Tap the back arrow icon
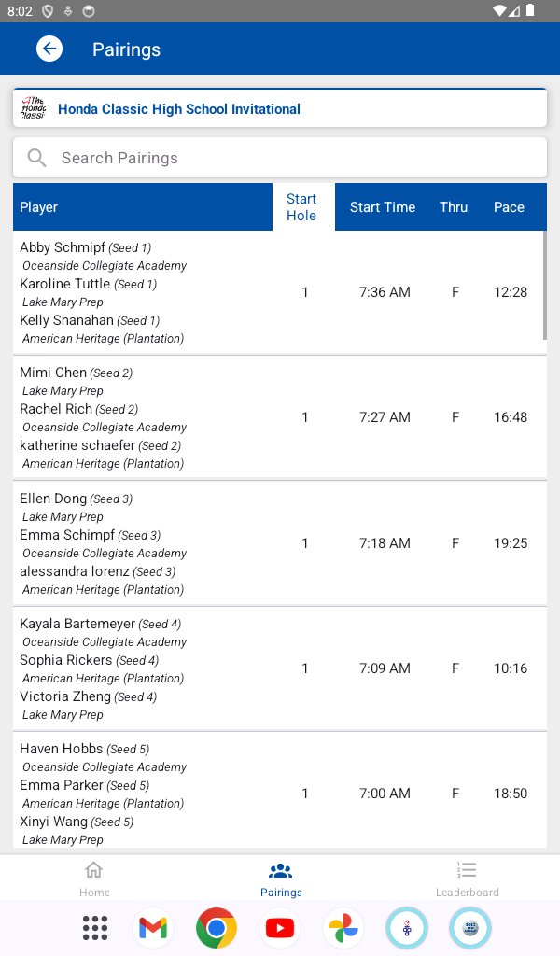This screenshot has height=956, width=560. (49, 49)
